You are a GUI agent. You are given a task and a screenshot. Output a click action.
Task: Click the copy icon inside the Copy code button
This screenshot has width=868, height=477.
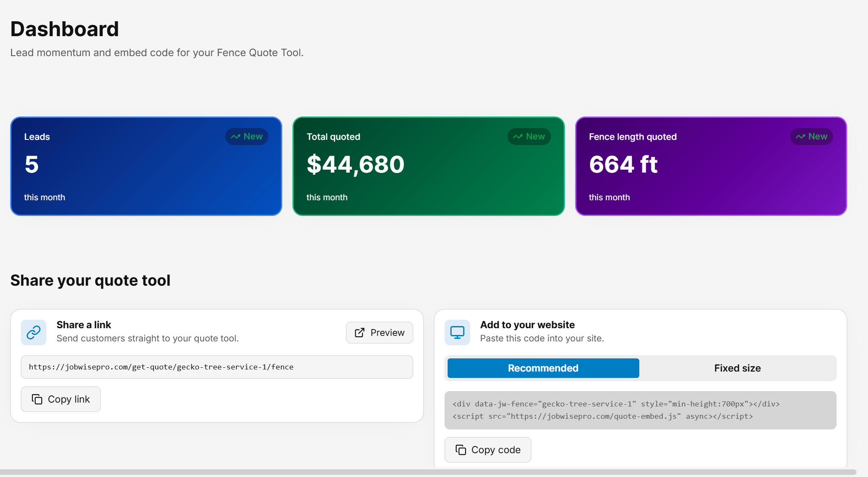[x=461, y=450]
